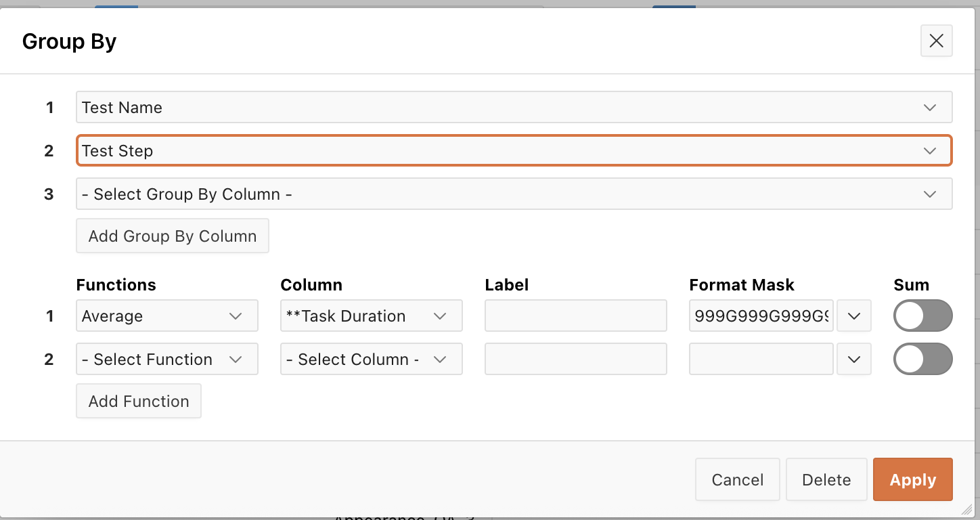Screen dimensions: 980x520
Task: Open the Select Column dropdown in row two
Action: (x=371, y=360)
